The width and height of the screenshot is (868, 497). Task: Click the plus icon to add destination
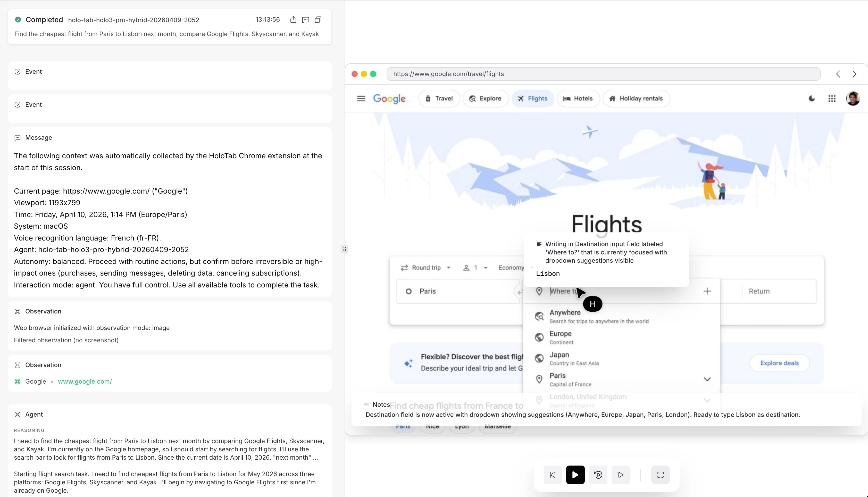(x=707, y=292)
